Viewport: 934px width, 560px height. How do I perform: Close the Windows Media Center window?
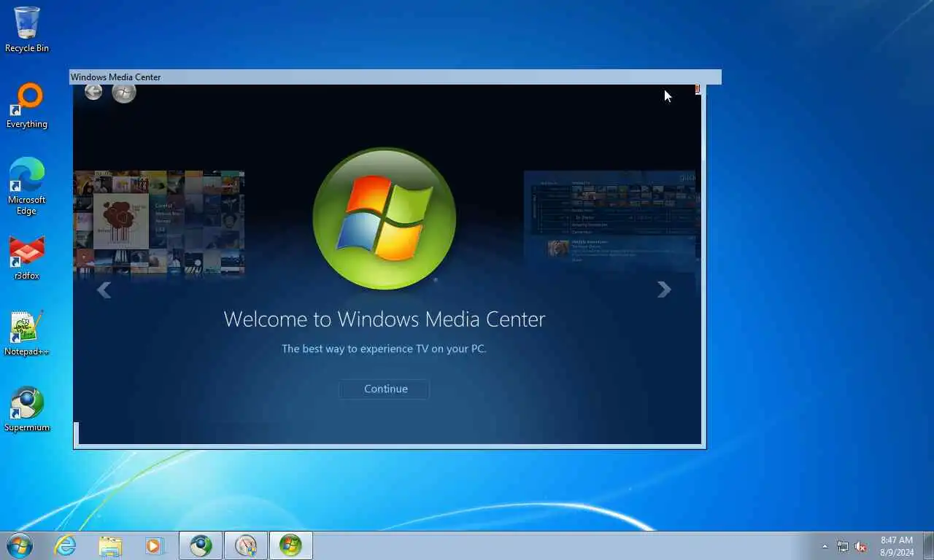698,89
